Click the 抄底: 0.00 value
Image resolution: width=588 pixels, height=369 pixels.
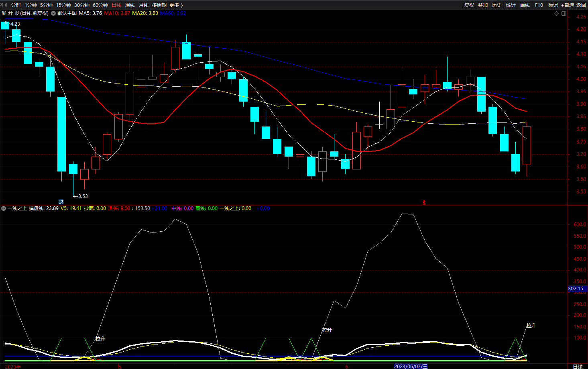[95, 208]
